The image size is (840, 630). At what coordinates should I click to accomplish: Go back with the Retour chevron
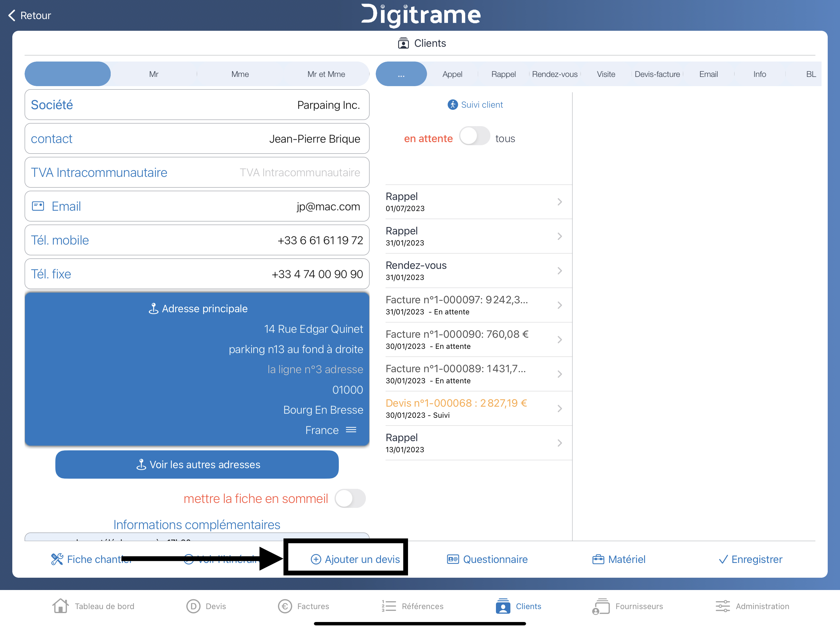pos(12,16)
